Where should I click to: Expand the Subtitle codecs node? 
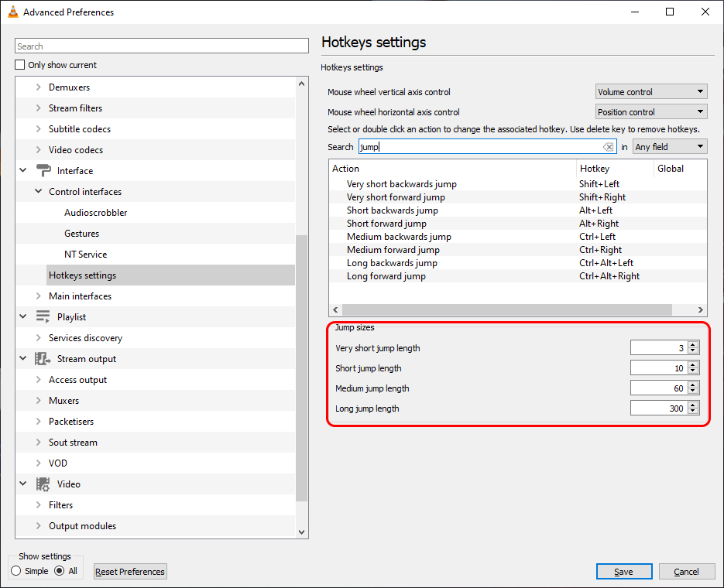pyautogui.click(x=38, y=129)
